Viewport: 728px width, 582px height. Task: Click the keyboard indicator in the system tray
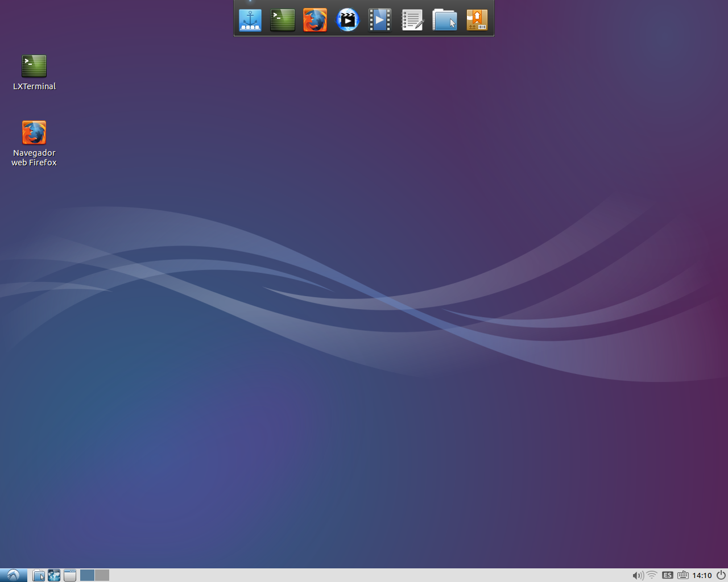pos(682,575)
